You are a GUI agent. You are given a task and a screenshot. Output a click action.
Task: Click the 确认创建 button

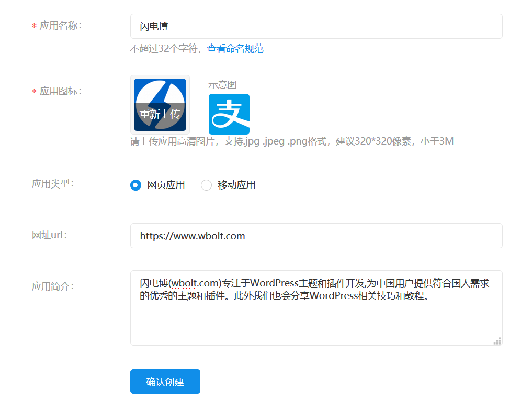[x=165, y=381]
